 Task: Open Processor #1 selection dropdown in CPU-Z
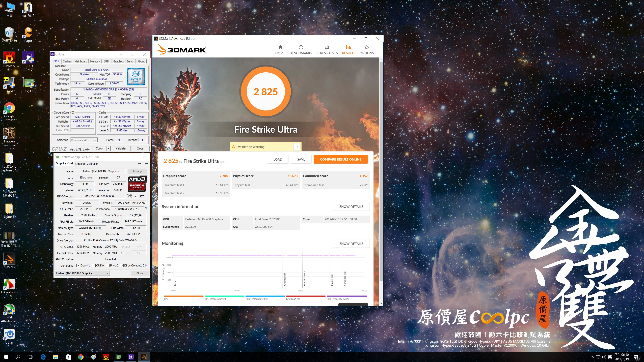pyautogui.click(x=84, y=140)
